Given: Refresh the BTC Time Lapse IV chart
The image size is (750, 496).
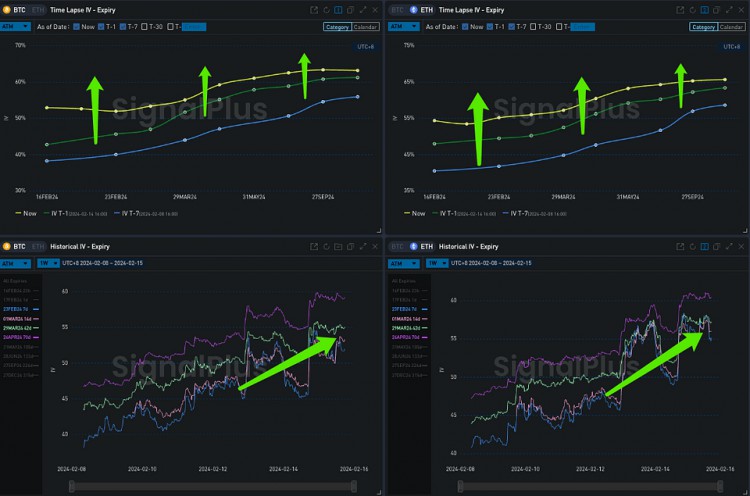Looking at the screenshot, I should pos(326,10).
